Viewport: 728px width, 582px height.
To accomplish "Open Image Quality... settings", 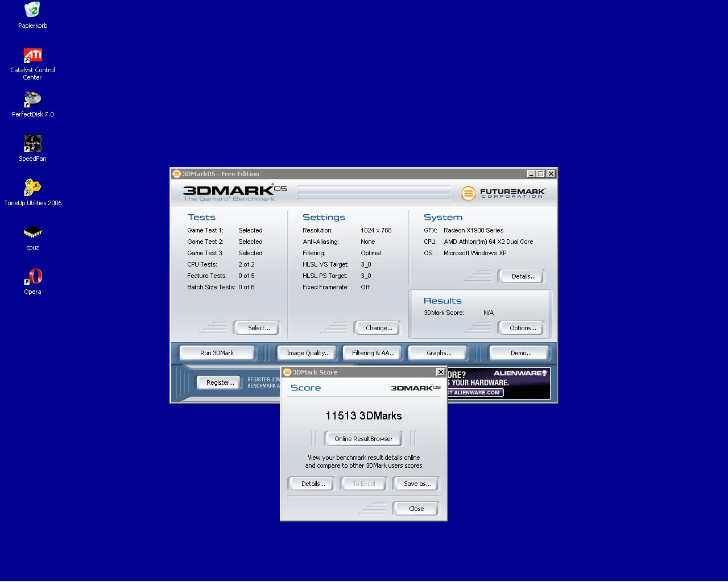I will point(308,353).
